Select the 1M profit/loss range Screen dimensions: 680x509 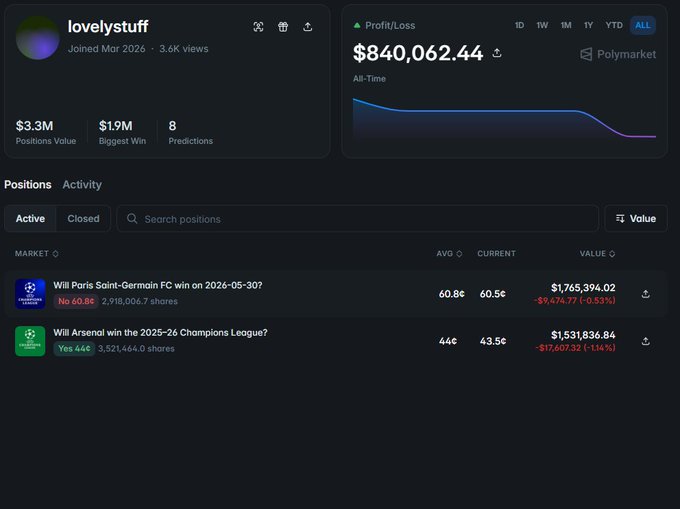tap(566, 25)
